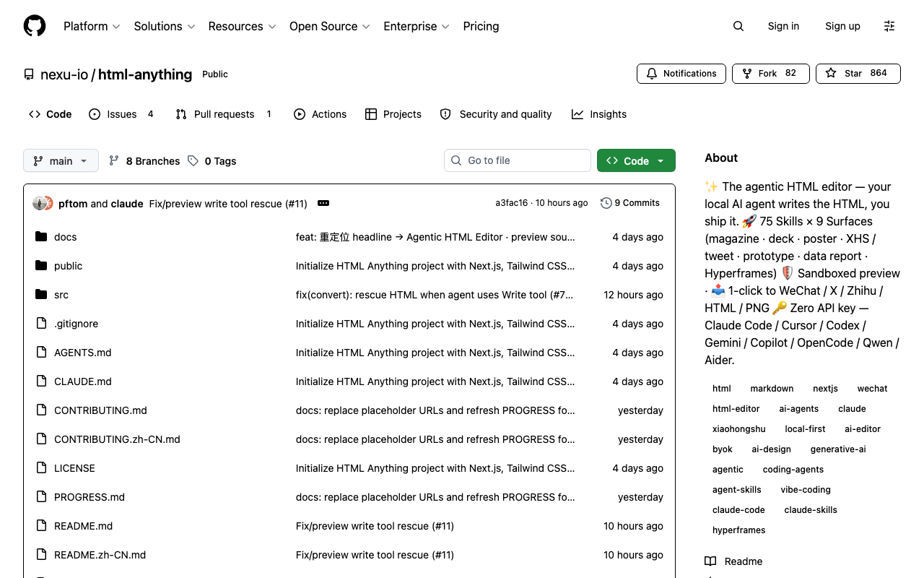Image resolution: width=924 pixels, height=578 pixels.
Task: Open the README.zh-CN.md file
Action: click(100, 555)
